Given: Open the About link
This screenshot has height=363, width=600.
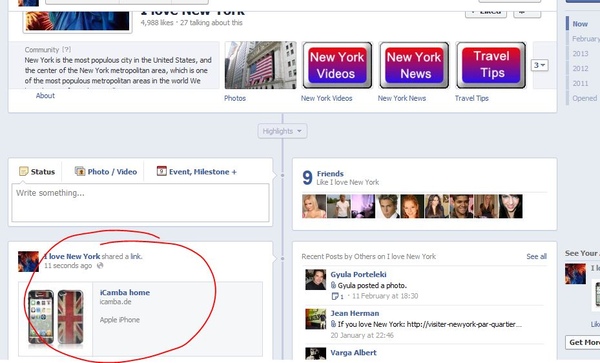Looking at the screenshot, I should pos(45,96).
